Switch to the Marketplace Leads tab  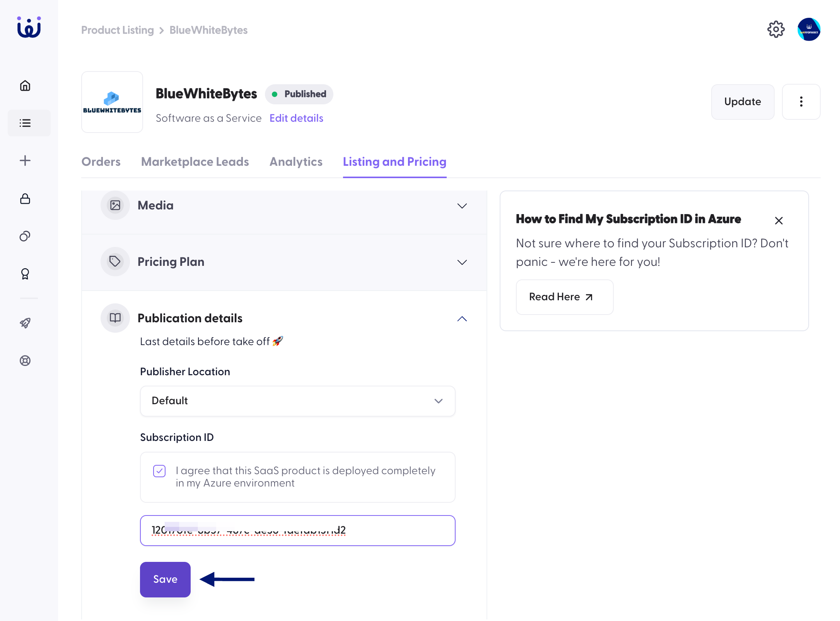[x=195, y=162]
